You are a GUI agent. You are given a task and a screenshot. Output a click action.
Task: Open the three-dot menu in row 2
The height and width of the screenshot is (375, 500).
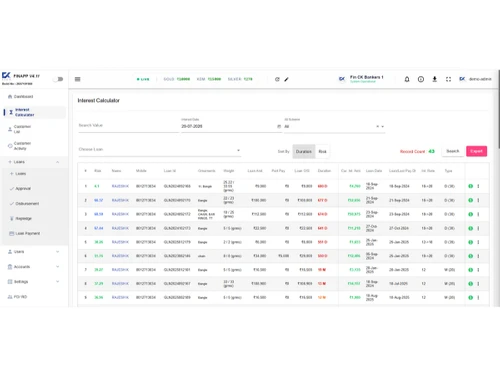pyautogui.click(x=478, y=200)
